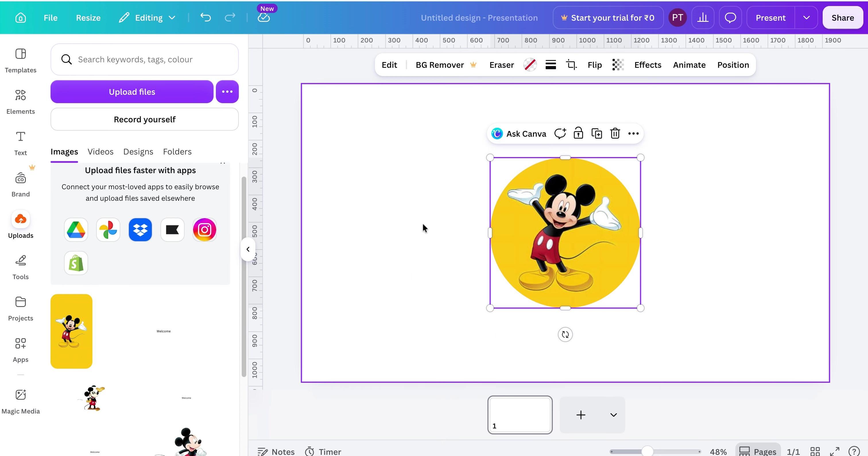
Task: Click the Record yourself button
Action: point(145,119)
